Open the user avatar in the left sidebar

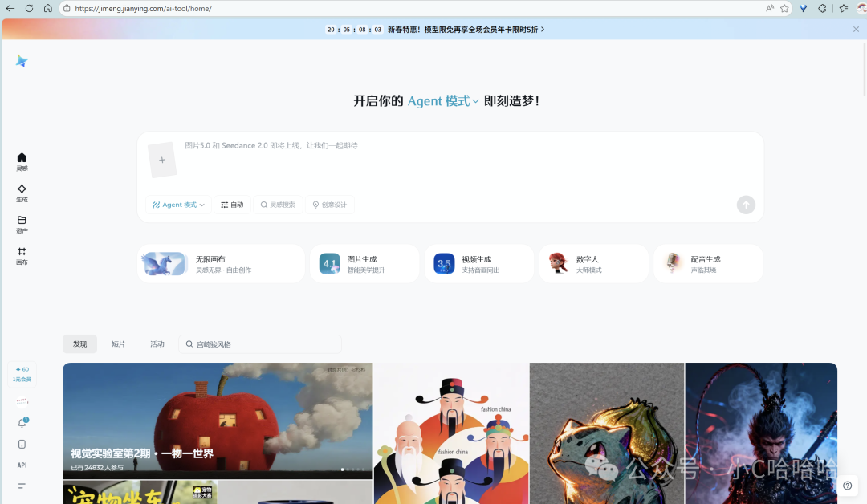22,402
